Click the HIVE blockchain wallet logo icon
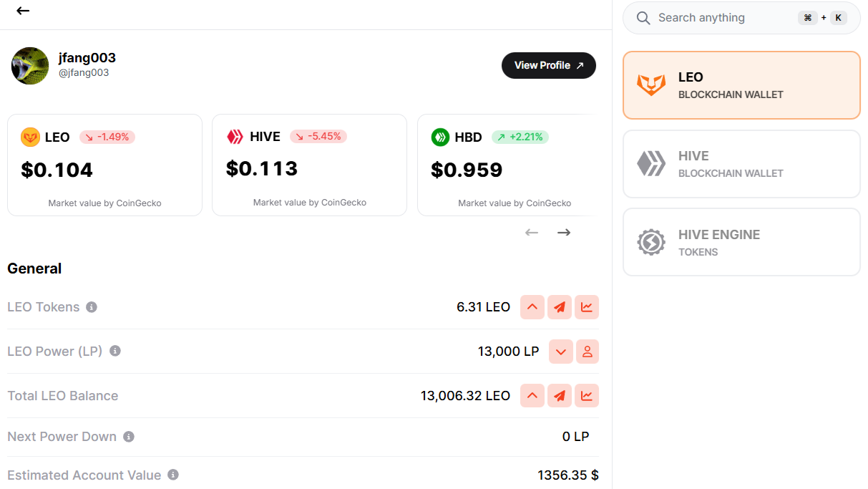 [x=652, y=163]
